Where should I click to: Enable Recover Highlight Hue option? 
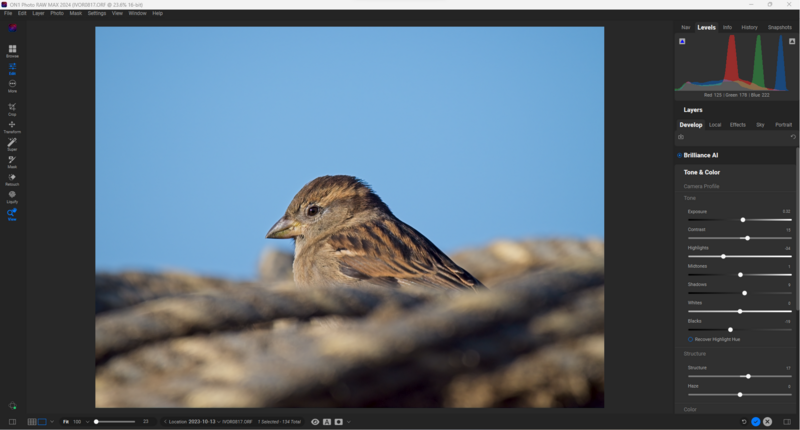pyautogui.click(x=690, y=339)
